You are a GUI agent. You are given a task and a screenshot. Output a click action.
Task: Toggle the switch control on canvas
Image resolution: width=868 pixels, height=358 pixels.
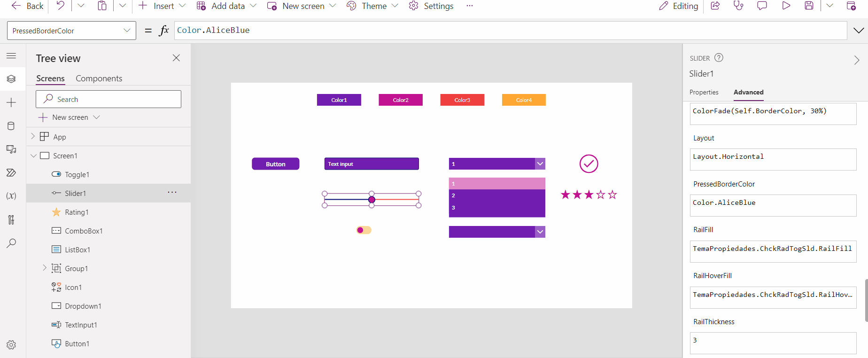click(x=364, y=230)
